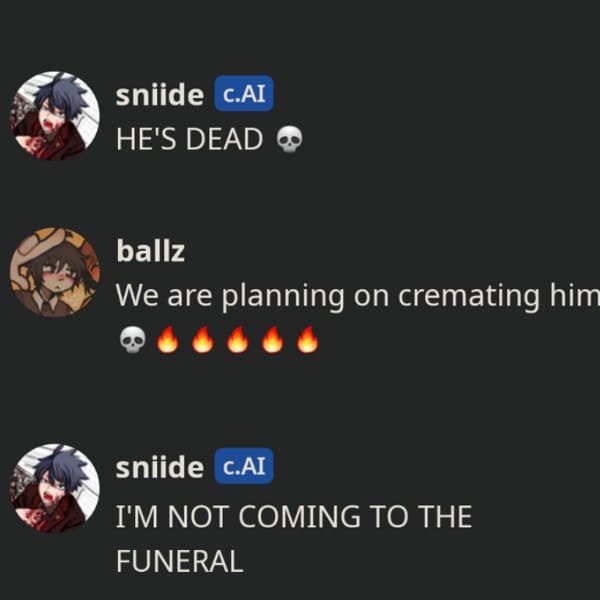Select the I'M NOT COMING TO THE line

[x=294, y=517]
